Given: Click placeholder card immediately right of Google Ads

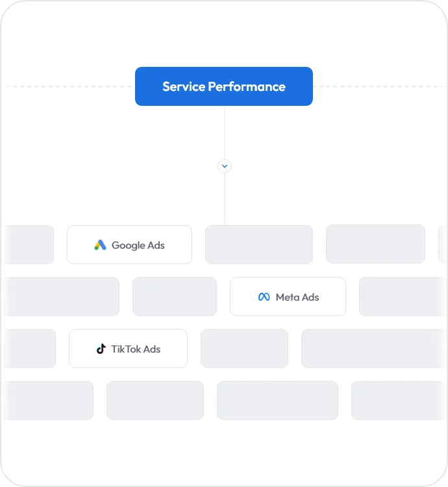Looking at the screenshot, I should (x=258, y=245).
